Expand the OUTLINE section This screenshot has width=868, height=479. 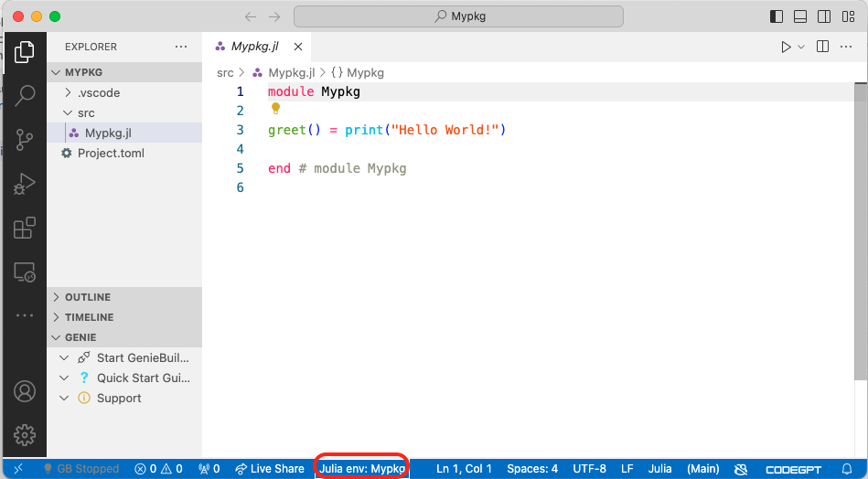tap(124, 297)
